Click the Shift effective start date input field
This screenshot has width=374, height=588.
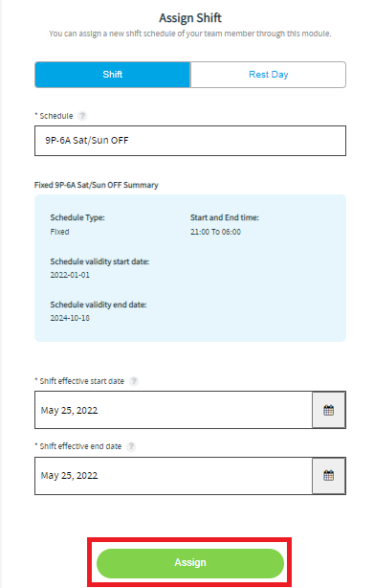coord(173,410)
